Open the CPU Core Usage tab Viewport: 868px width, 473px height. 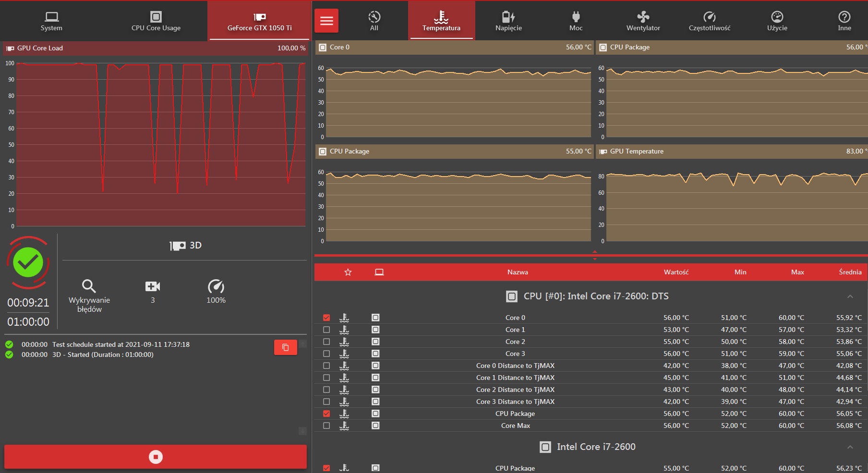coord(156,21)
